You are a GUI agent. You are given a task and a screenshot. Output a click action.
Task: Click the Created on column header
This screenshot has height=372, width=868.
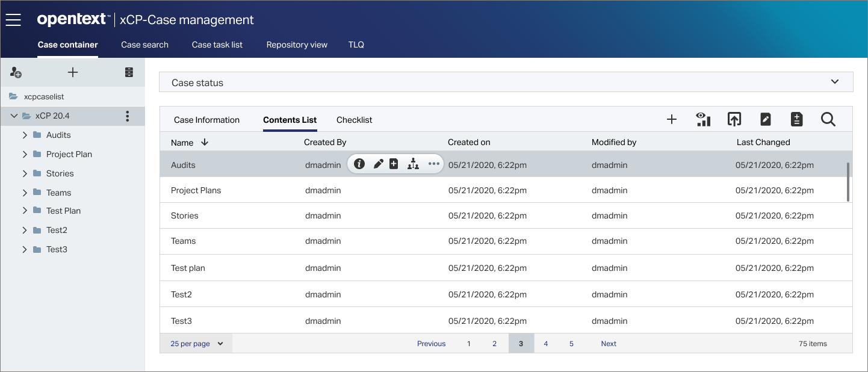(x=469, y=142)
